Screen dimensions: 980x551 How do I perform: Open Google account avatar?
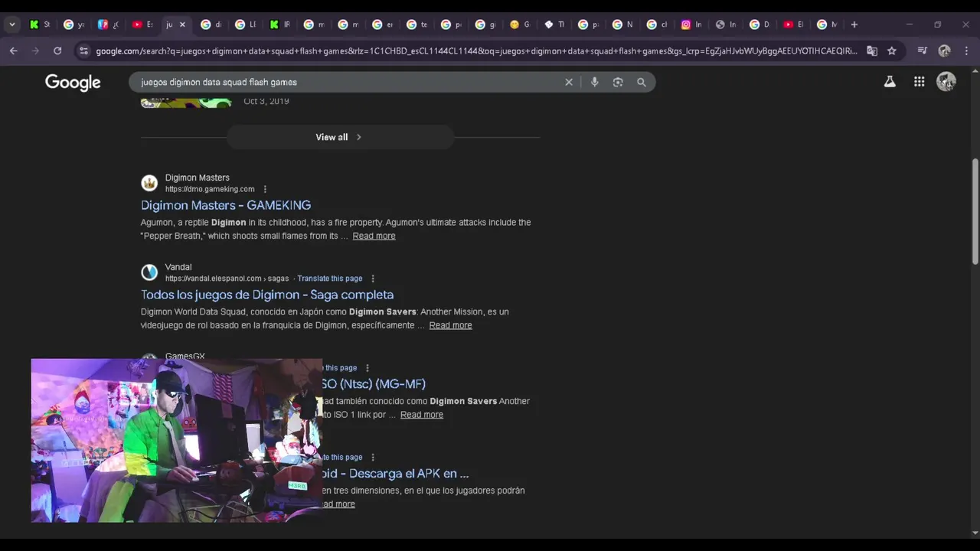tap(946, 82)
